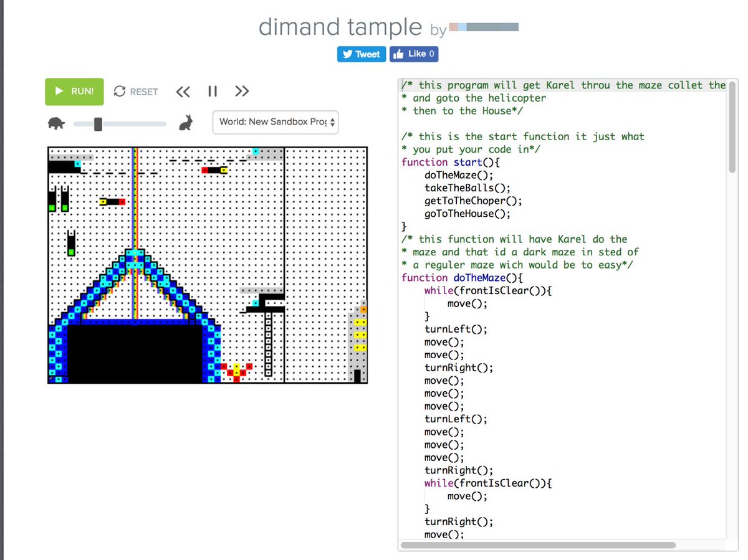Click the RESET button
This screenshot has width=748, height=560.
[136, 92]
